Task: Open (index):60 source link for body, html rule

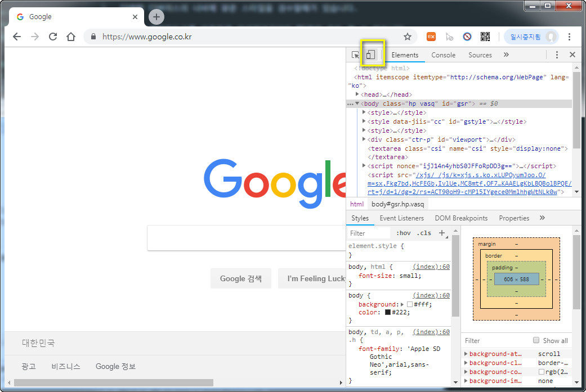Action: click(431, 267)
